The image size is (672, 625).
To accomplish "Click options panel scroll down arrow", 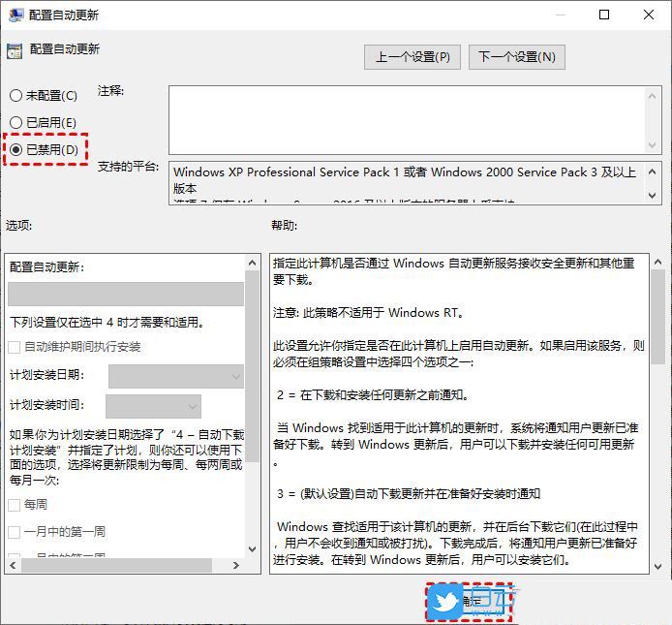I will [x=253, y=548].
